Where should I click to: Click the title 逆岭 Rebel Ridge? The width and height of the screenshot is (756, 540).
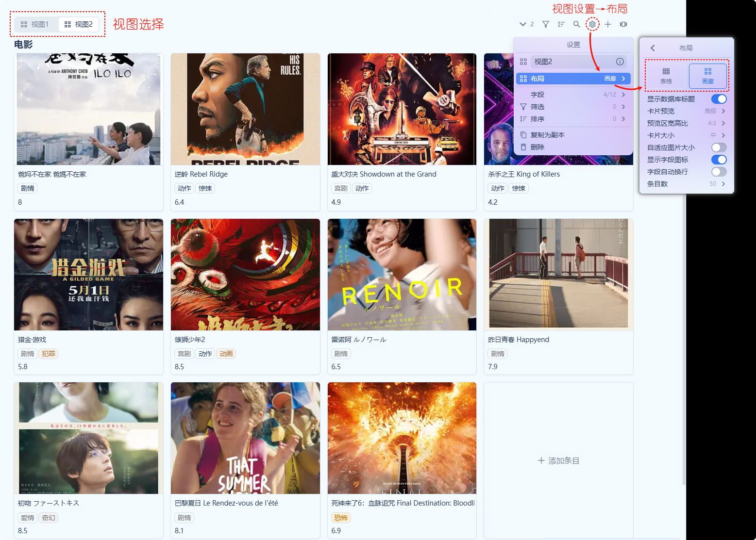pos(201,174)
